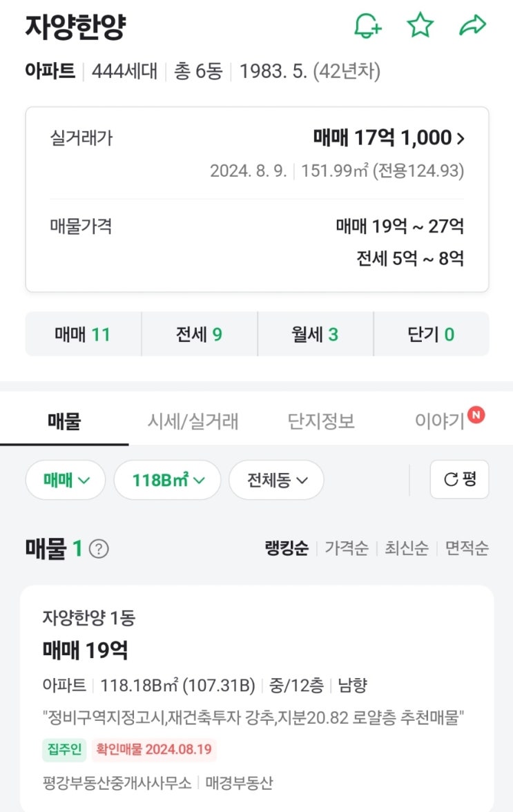Sort listings by 가격순
Image resolution: width=513 pixels, height=812 pixels.
347,548
